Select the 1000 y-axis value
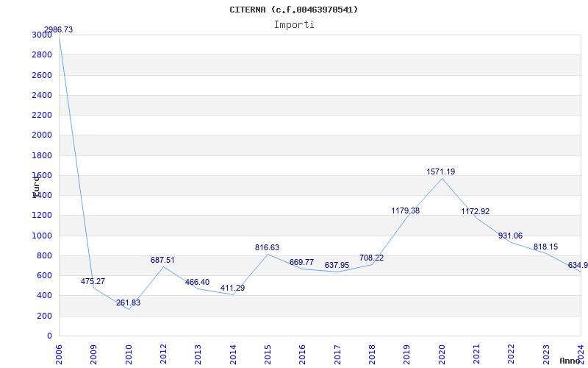Screen dimensions: 588x368 (x=42, y=236)
